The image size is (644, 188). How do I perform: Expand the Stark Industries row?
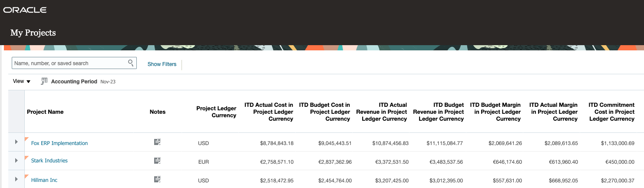17,161
